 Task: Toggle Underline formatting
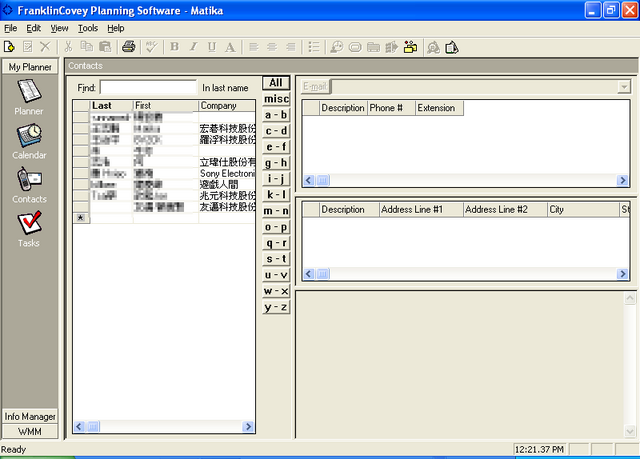pos(212,47)
